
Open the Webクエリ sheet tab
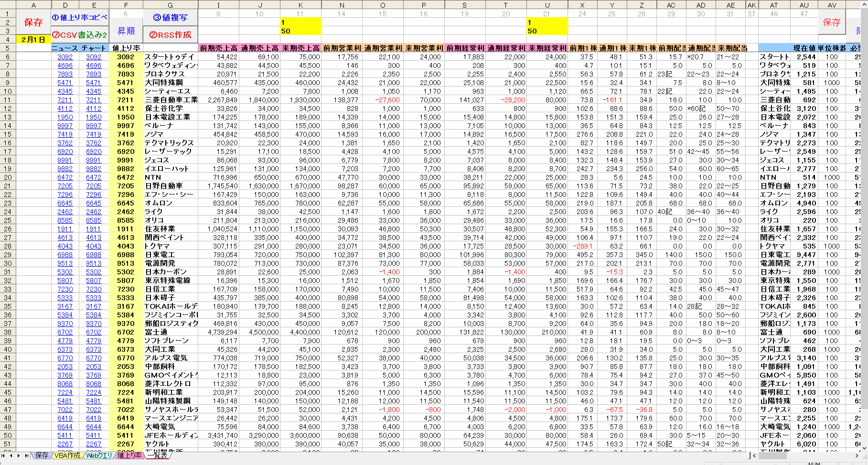[99, 455]
